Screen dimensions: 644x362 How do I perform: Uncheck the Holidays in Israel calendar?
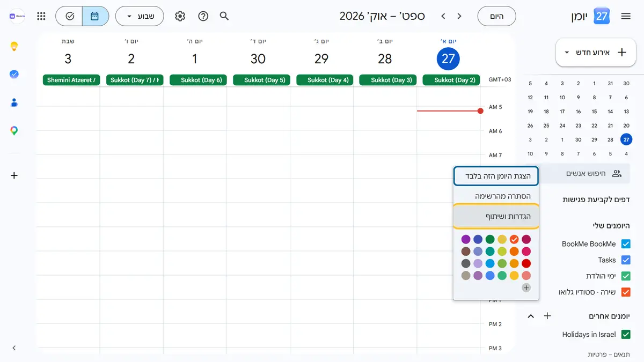tap(626, 335)
